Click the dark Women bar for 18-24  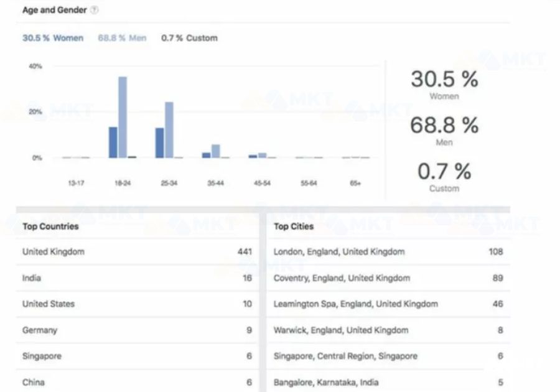[x=113, y=142]
